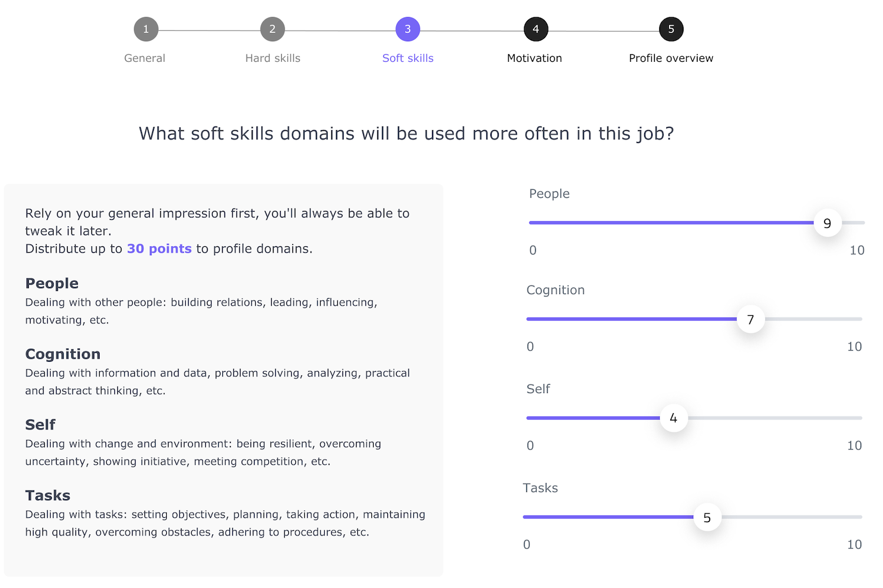Screen dimensions: 883x588
Task: Set People slider to maximum at track end
Action: (863, 223)
